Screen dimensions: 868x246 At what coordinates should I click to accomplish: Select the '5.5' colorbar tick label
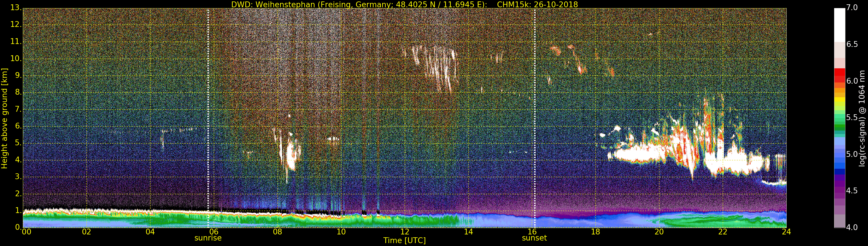(x=852, y=117)
